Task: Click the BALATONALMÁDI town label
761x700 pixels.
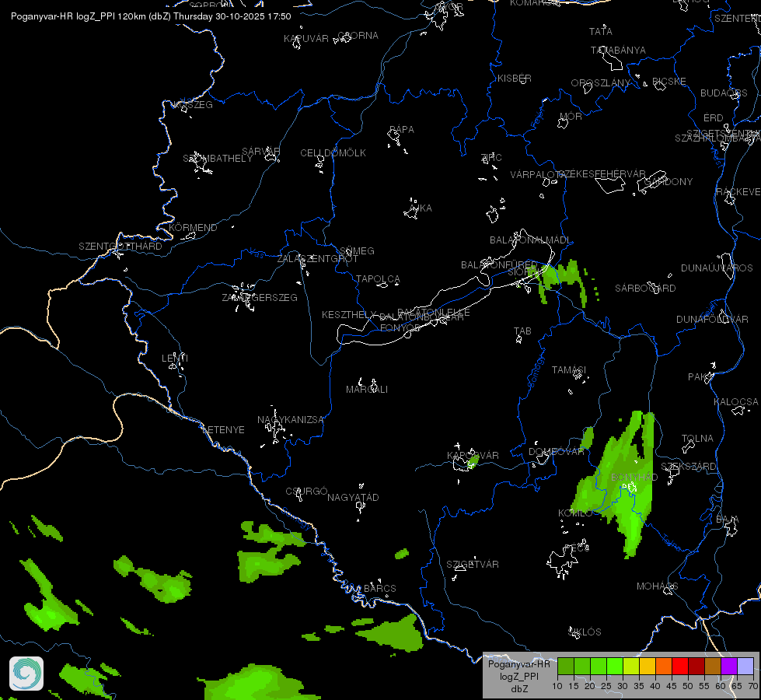Action: pos(530,240)
